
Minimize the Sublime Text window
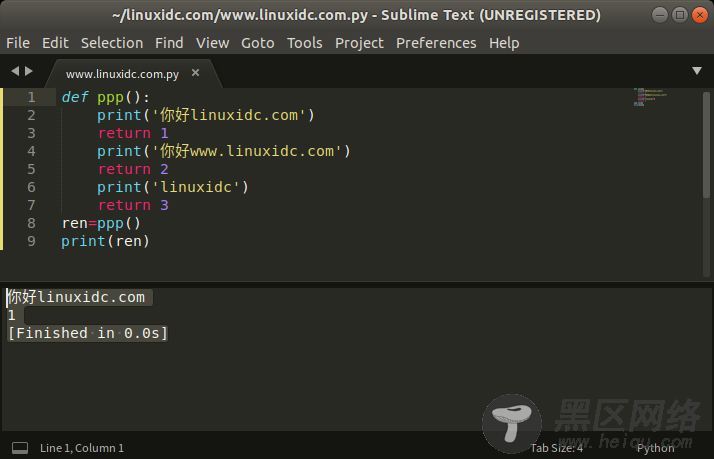pos(659,15)
